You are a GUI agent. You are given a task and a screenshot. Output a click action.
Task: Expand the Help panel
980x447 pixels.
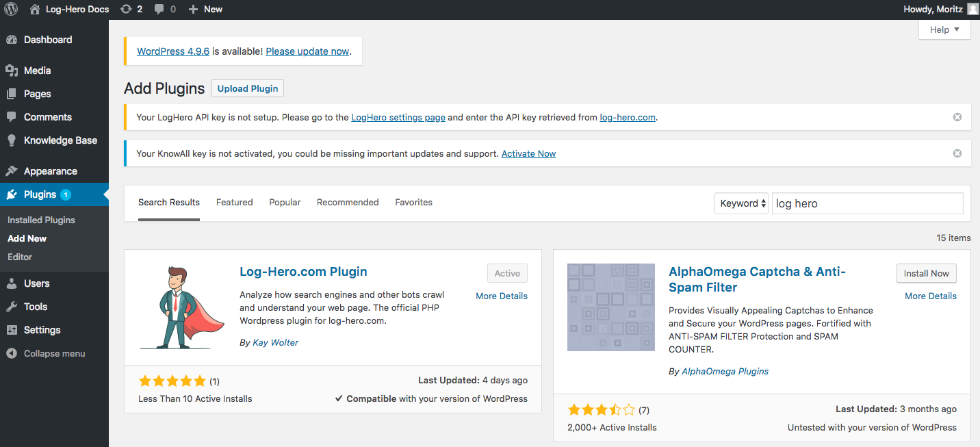pyautogui.click(x=944, y=29)
